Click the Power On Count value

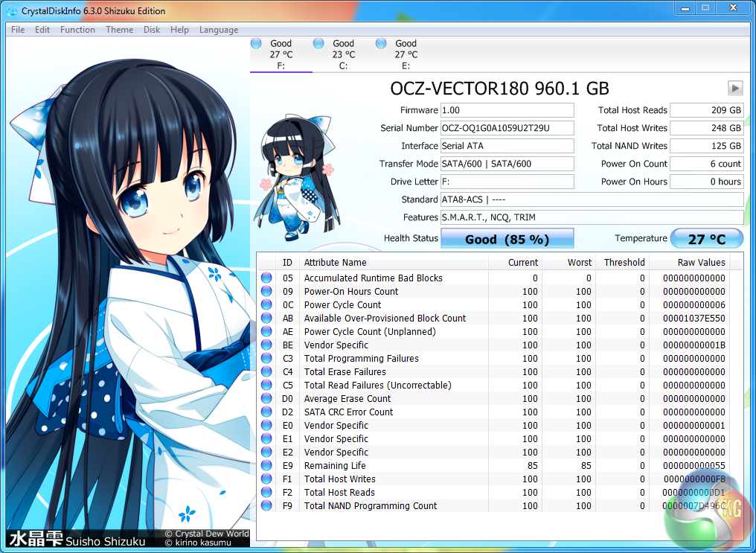pyautogui.click(x=707, y=164)
